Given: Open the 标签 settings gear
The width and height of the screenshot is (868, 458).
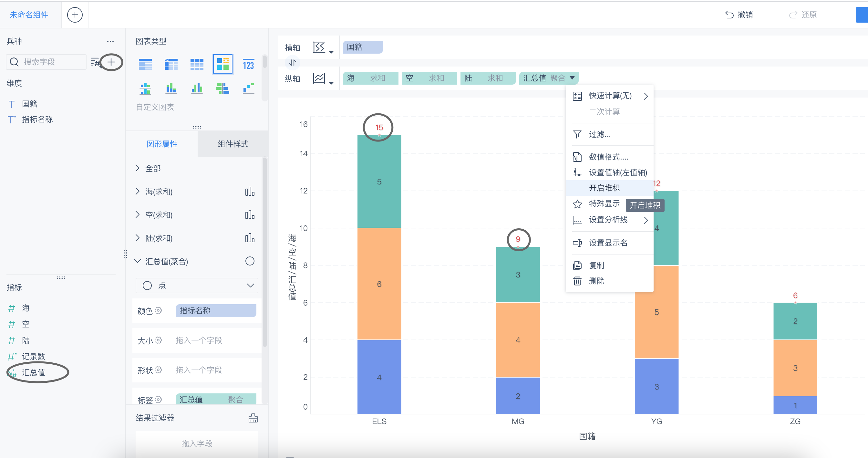Looking at the screenshot, I should pyautogui.click(x=158, y=399).
